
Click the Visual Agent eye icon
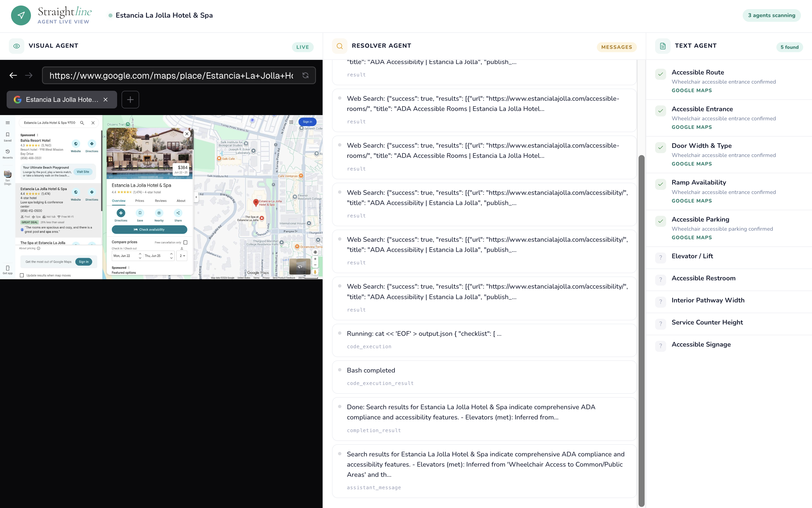click(17, 46)
